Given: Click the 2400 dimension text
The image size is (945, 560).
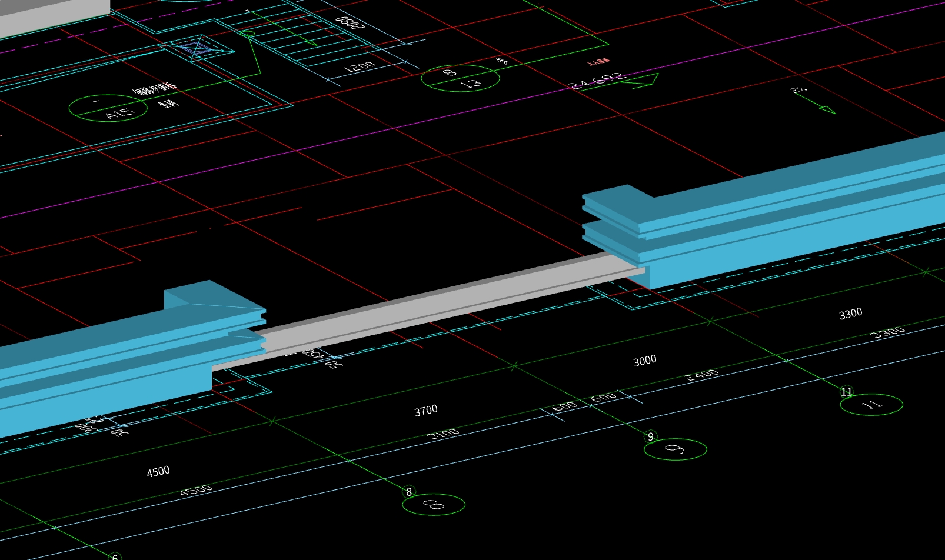Looking at the screenshot, I should (703, 375).
